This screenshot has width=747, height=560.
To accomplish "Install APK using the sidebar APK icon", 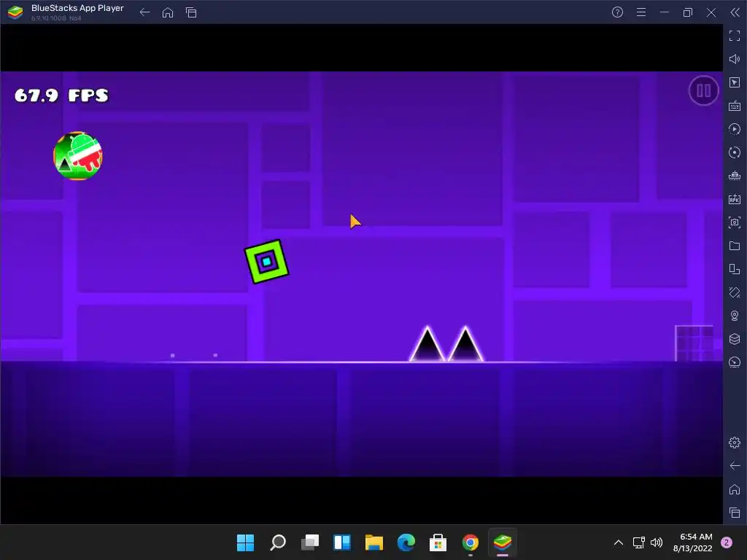I will [735, 199].
